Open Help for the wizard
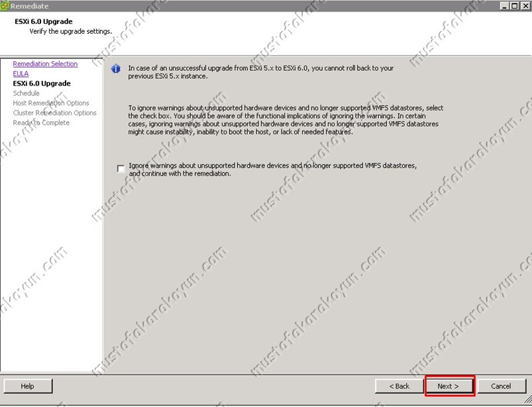The width and height of the screenshot is (532, 407). click(28, 386)
